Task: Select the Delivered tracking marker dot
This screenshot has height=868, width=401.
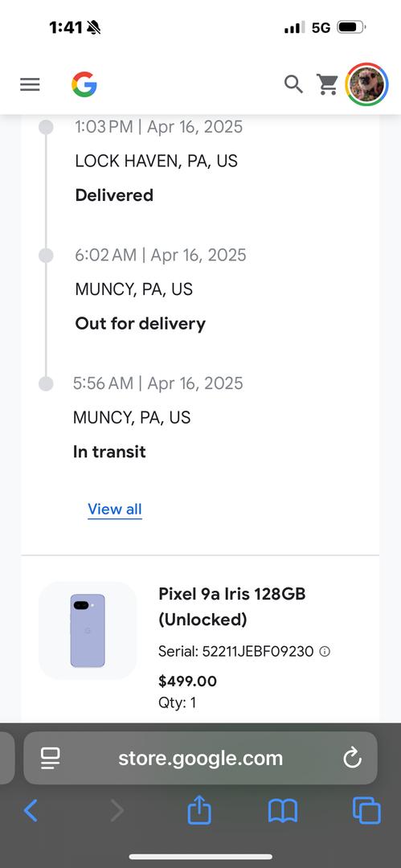Action: point(46,127)
